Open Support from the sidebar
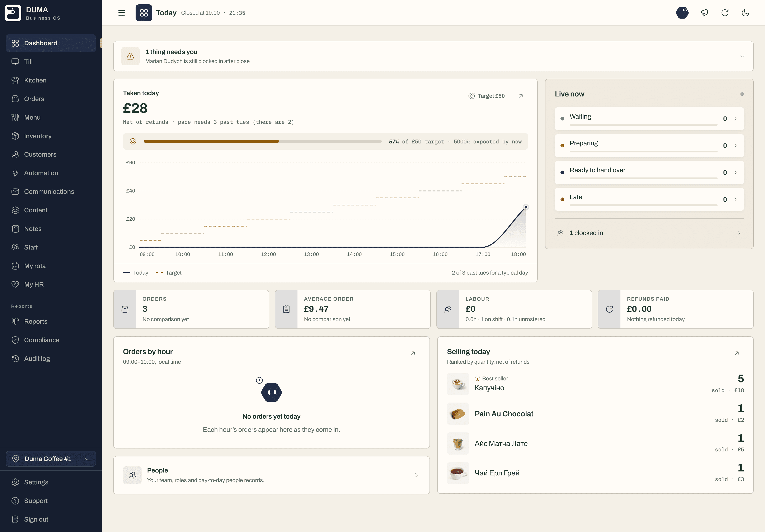The image size is (765, 532). point(51,501)
